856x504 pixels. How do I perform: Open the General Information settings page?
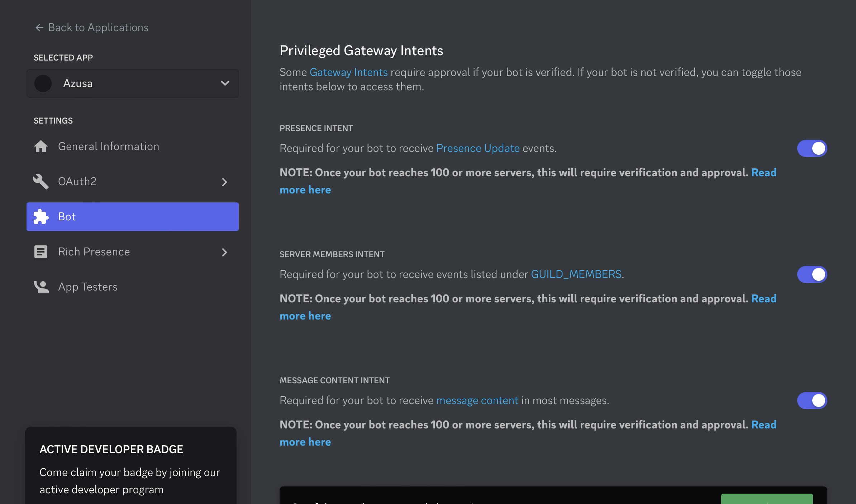pyautogui.click(x=108, y=147)
